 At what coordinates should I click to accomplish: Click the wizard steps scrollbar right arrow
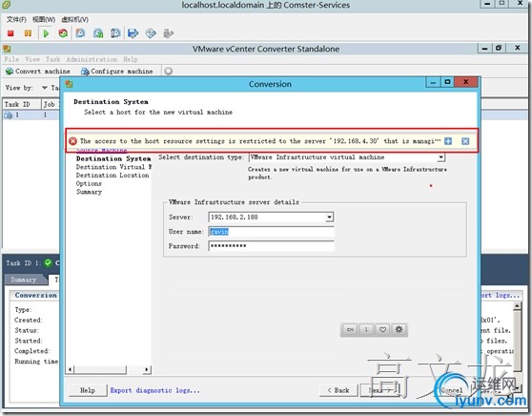147,369
